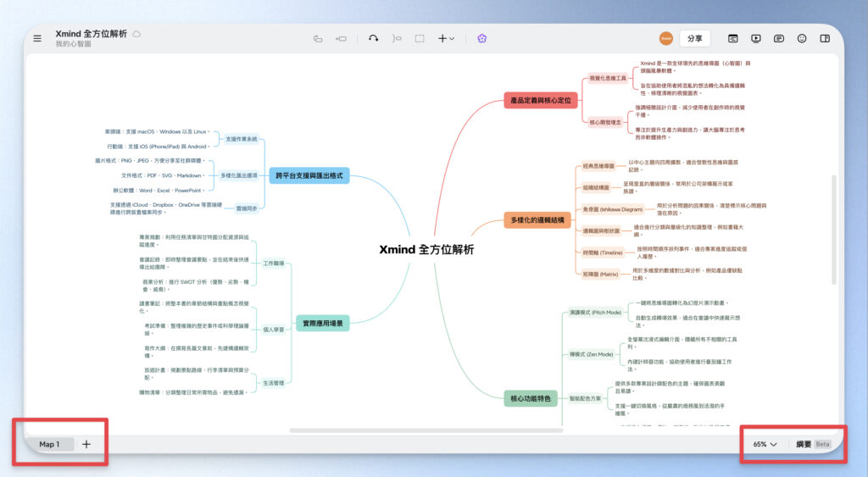
Task: Click "我的心智圖" folder label under title
Action: pyautogui.click(x=73, y=44)
